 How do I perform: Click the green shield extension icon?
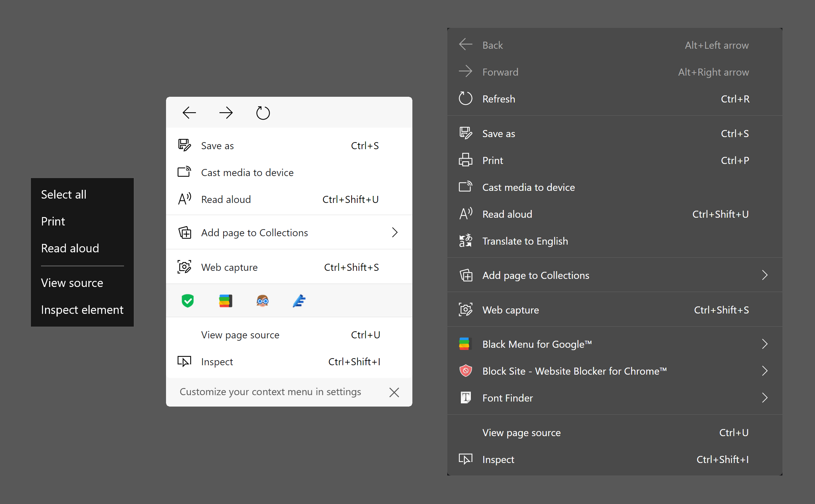188,301
